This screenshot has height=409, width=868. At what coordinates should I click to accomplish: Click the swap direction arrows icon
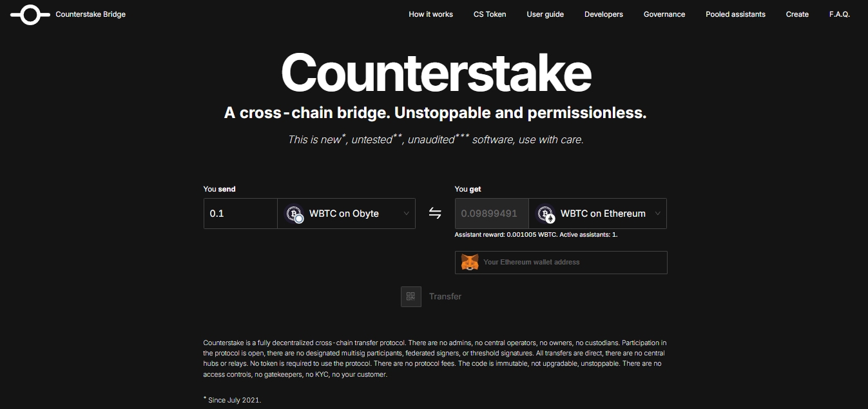tap(435, 214)
